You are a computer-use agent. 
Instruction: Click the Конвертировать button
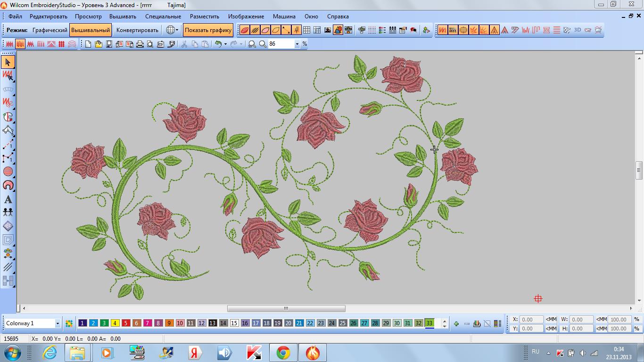tap(137, 30)
